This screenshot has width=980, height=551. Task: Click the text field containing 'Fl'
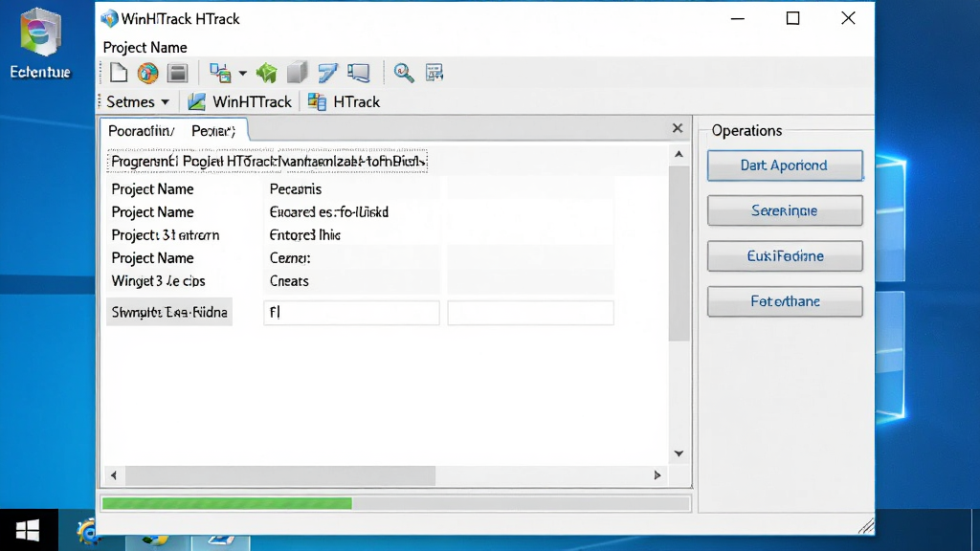coord(351,313)
